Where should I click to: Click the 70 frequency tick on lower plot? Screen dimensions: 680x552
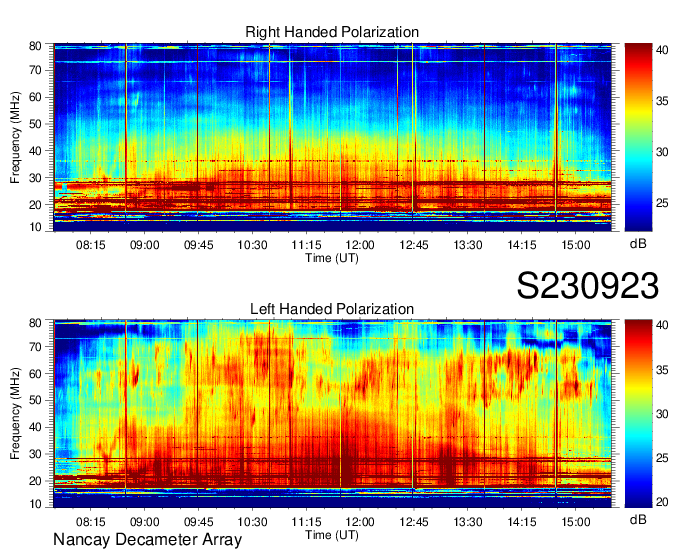[35, 347]
